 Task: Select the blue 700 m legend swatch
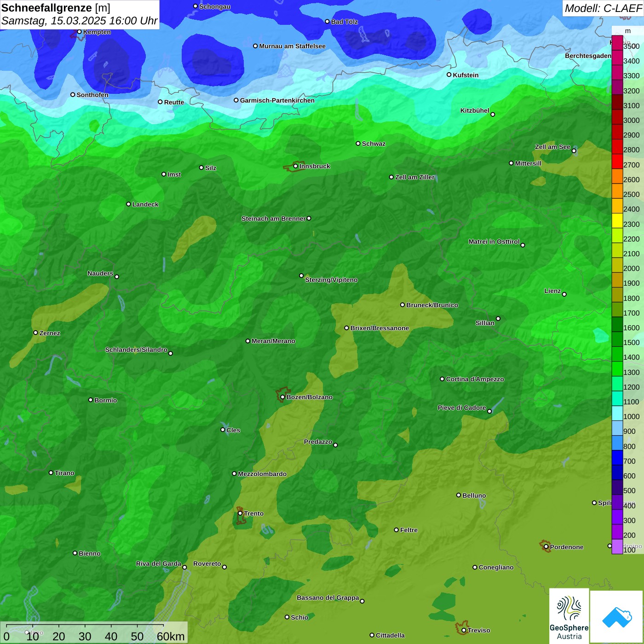tap(617, 458)
